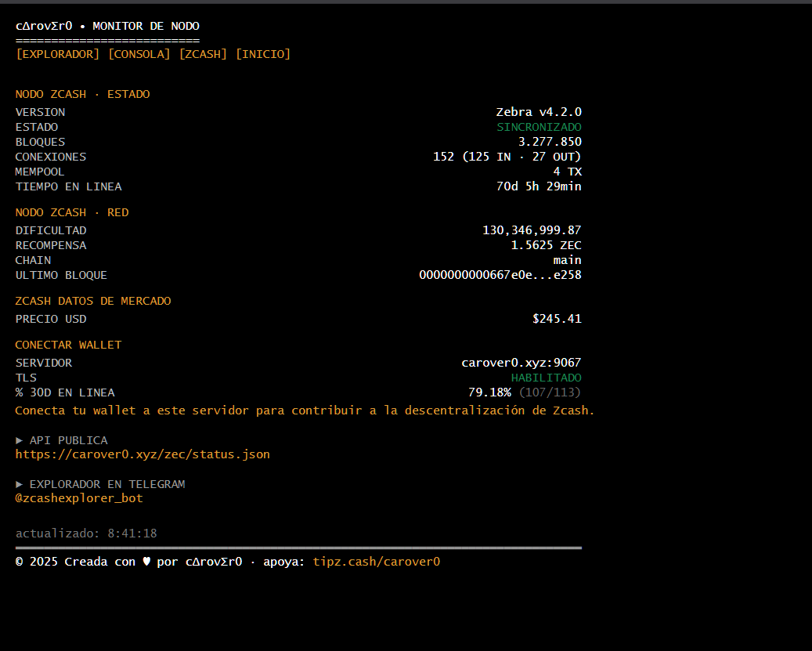Collapse the API PUBLICA section triangle
812x651 pixels.
click(19, 440)
